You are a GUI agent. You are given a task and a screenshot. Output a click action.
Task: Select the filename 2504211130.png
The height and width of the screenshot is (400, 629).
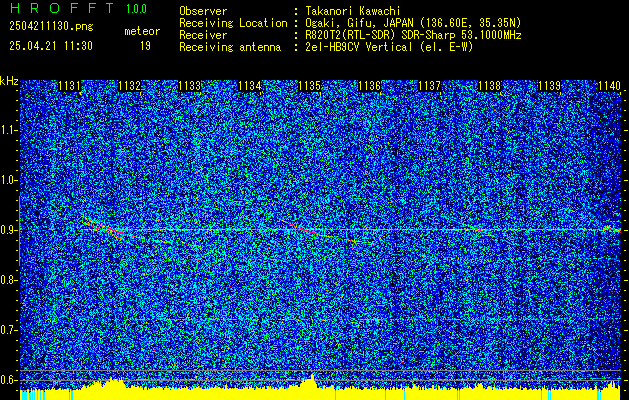(x=51, y=27)
